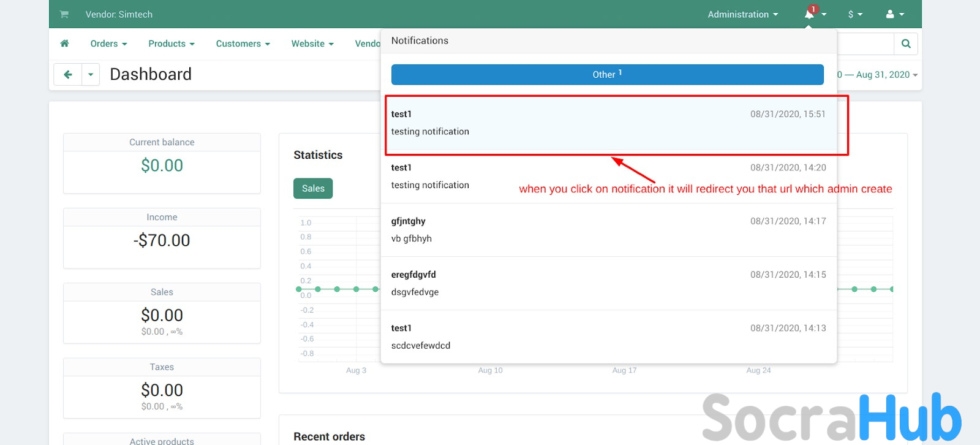Click the shopping cart icon
The image size is (980, 445).
64,14
